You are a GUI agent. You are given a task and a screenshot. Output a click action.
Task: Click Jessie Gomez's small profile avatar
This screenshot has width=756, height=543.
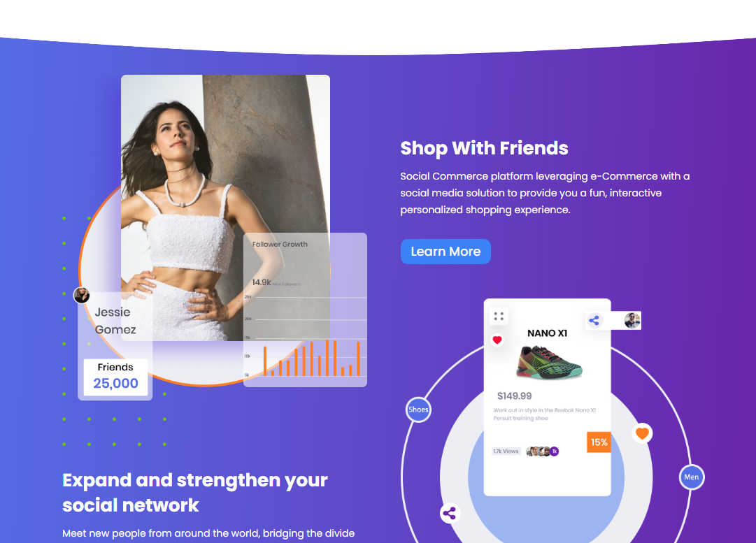tap(82, 295)
